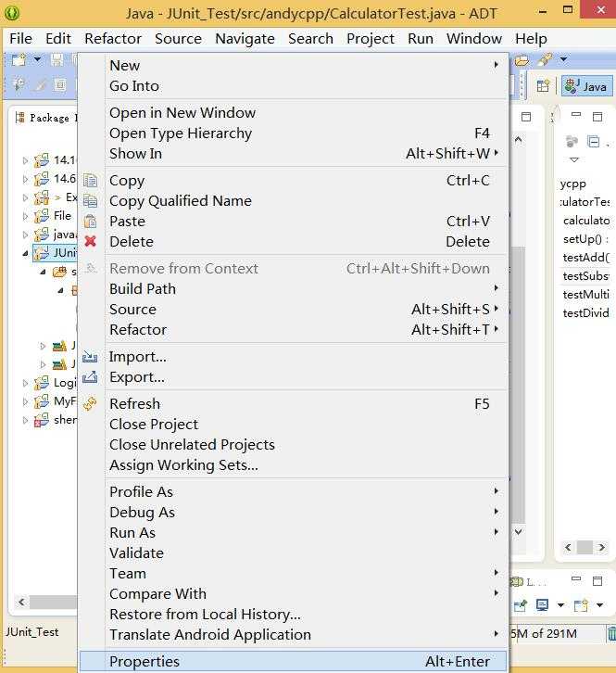The width and height of the screenshot is (616, 673).
Task: Click the Package Explorer tab icon
Action: coord(19,117)
